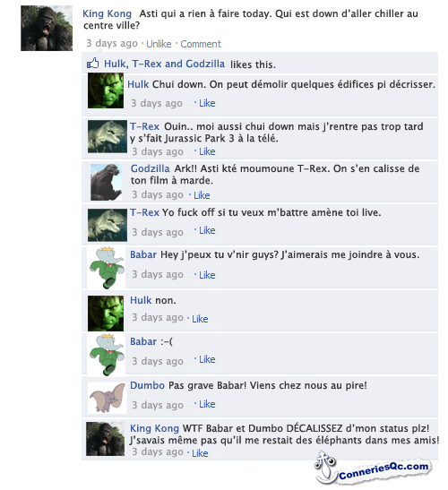Click T-Rex's avatar on the Jurassic Park comment
Screen dimensions: 448x490
tap(108, 136)
